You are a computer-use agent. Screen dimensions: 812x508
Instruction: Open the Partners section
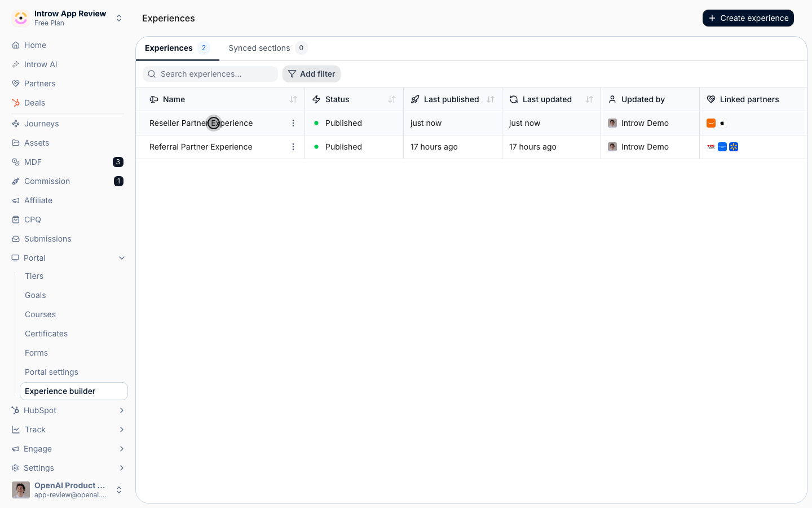click(68, 84)
